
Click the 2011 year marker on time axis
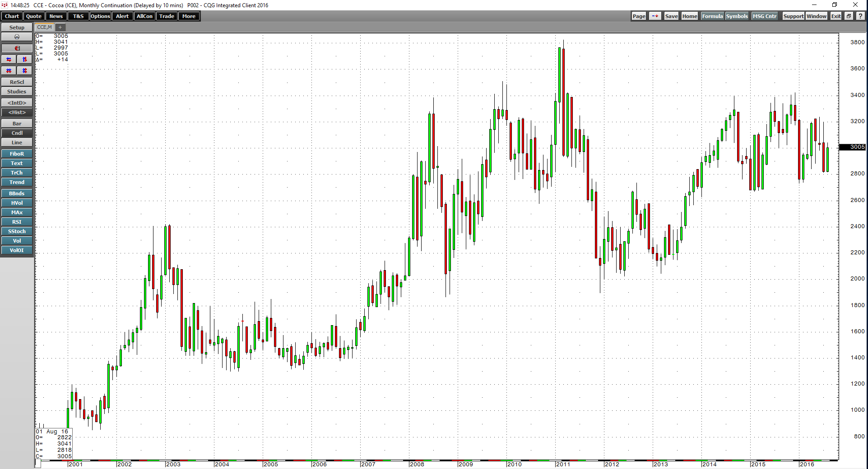pyautogui.click(x=563, y=464)
